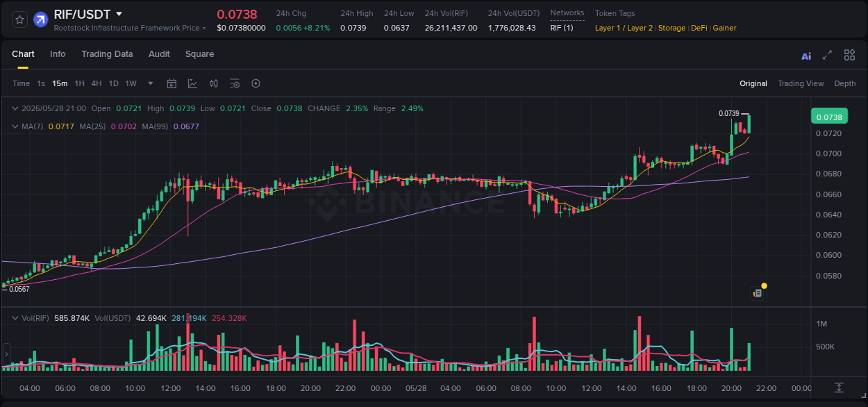Screen dimensions: 868x407
Task: Open the Storage token tag
Action: point(671,28)
